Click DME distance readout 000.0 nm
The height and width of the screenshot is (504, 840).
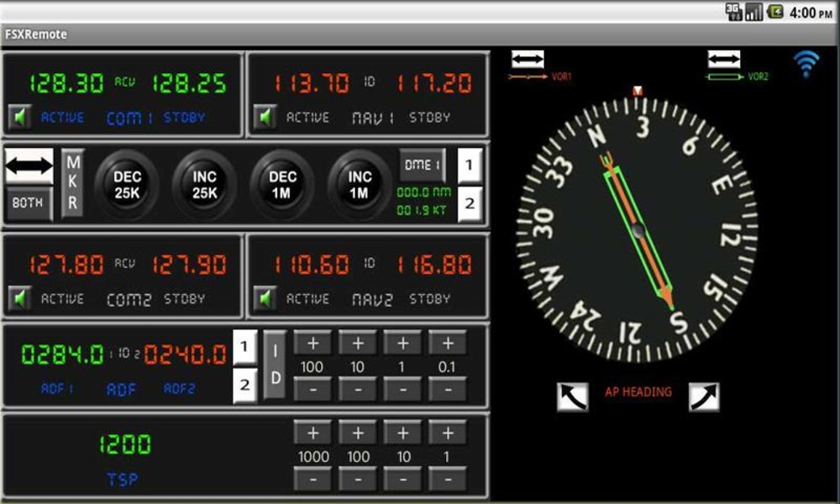click(x=423, y=192)
